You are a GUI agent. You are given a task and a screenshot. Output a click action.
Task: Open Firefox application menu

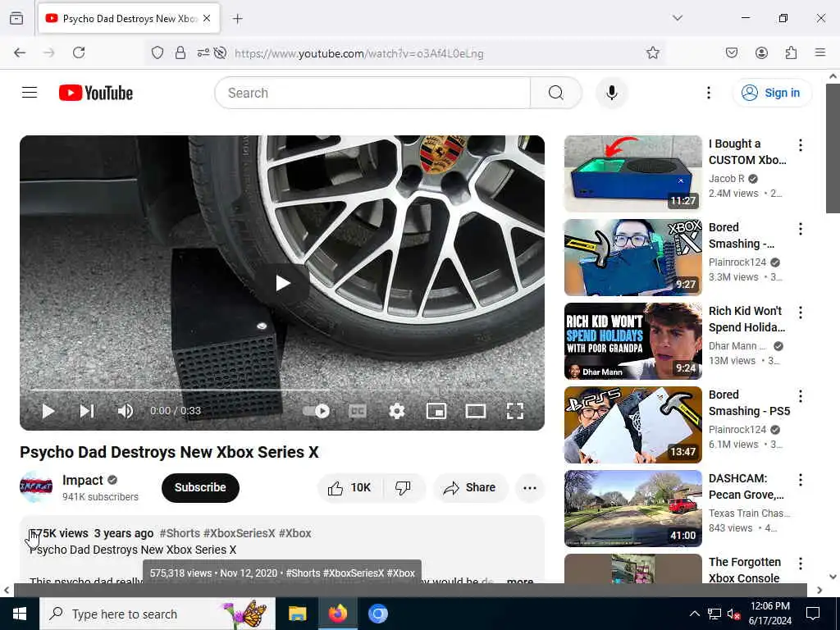[820, 52]
